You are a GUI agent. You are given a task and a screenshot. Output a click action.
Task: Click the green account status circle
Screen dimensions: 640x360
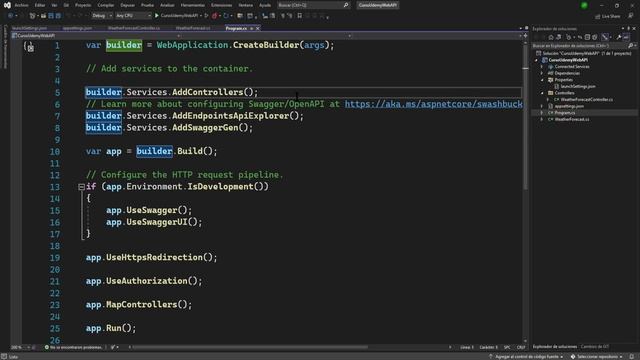tap(584, 5)
